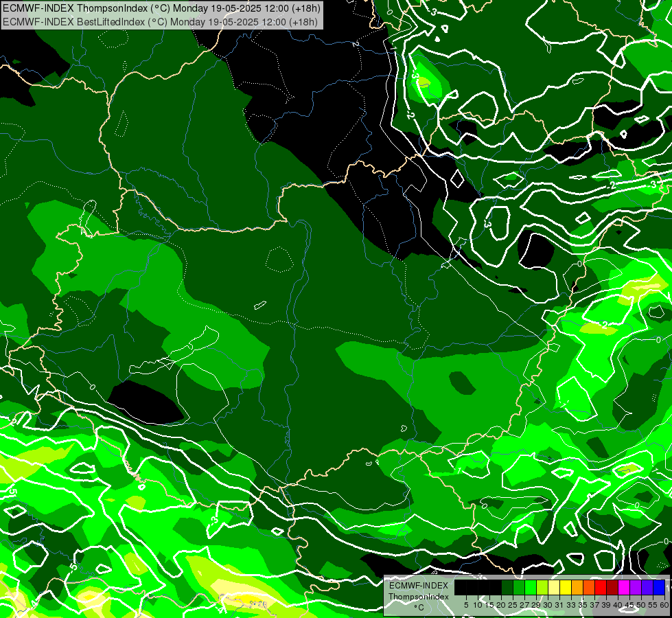Click the legend tick label 33
Viewport: 672px width, 618px height.
pos(571,605)
